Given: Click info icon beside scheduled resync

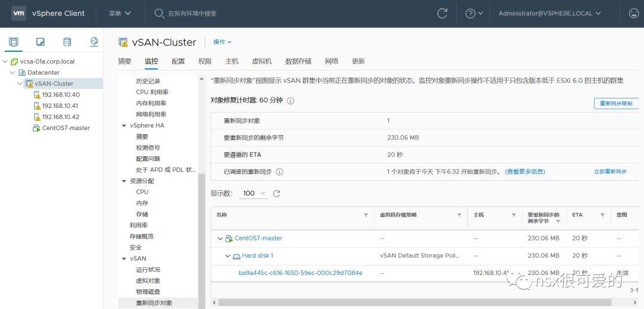Looking at the screenshot, I should (x=280, y=172).
